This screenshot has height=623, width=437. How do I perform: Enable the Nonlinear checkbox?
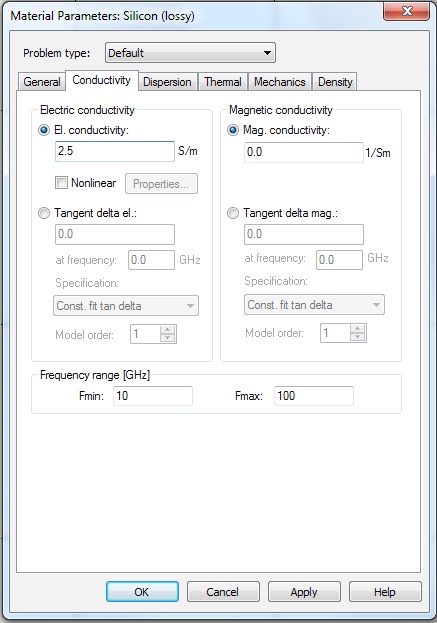(61, 183)
